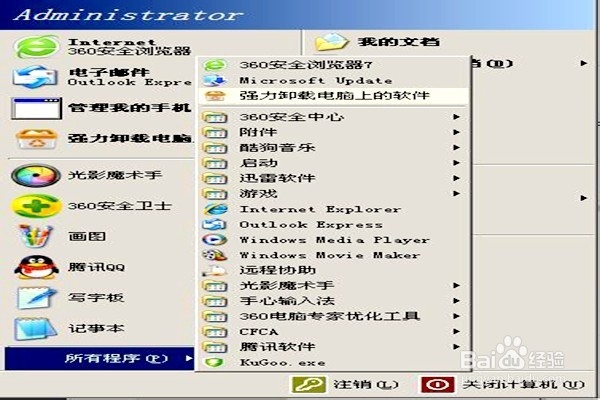Click Microsoft Update entry text
Image resolution: width=600 pixels, height=400 pixels.
[x=316, y=80]
